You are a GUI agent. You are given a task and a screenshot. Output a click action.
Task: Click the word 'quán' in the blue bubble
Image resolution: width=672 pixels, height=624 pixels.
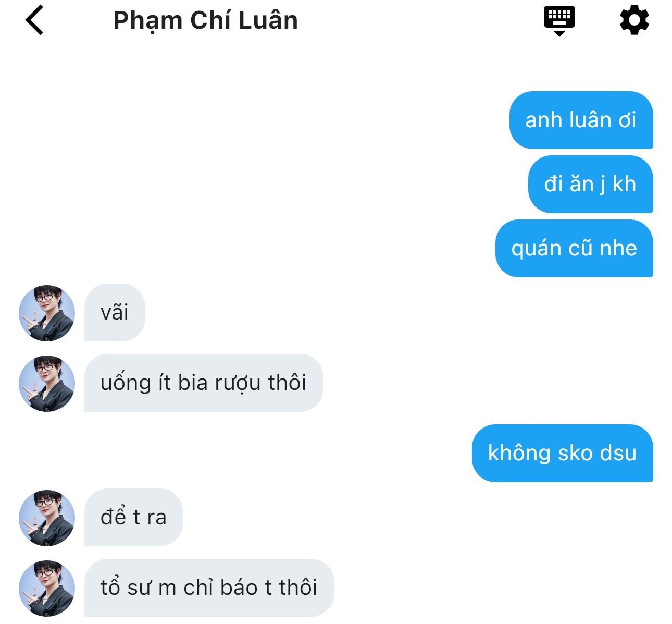pyautogui.click(x=536, y=249)
